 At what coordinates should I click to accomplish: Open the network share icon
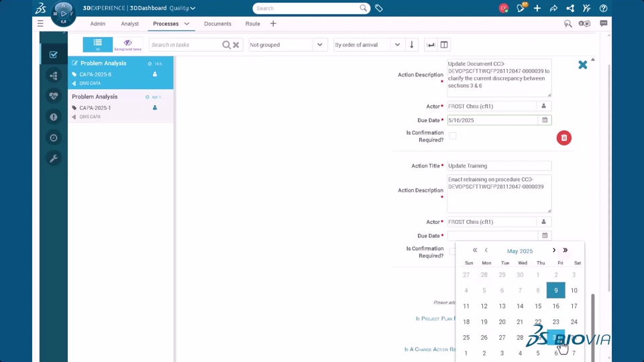tap(570, 8)
